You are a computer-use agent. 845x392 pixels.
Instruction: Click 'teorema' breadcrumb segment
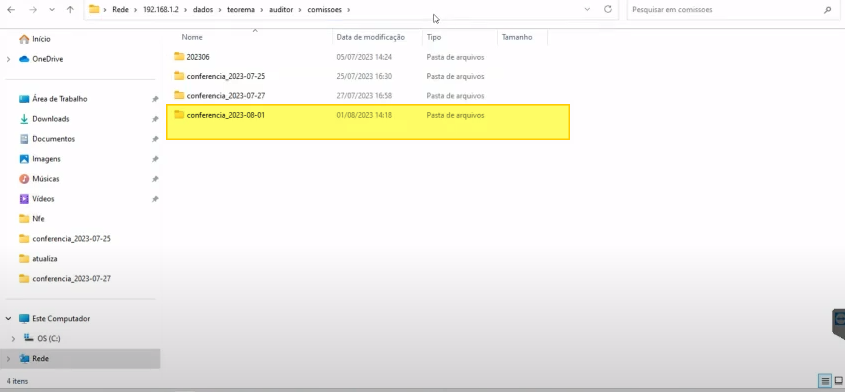tap(240, 10)
